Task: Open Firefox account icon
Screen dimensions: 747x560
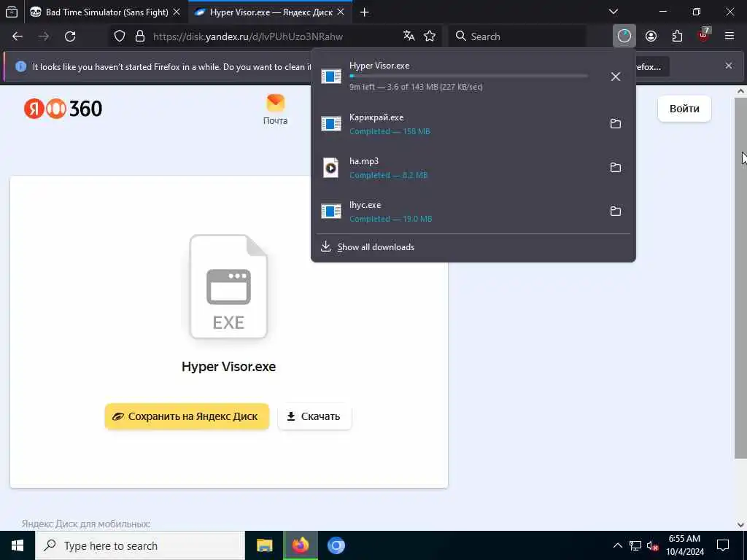Action: (x=651, y=36)
